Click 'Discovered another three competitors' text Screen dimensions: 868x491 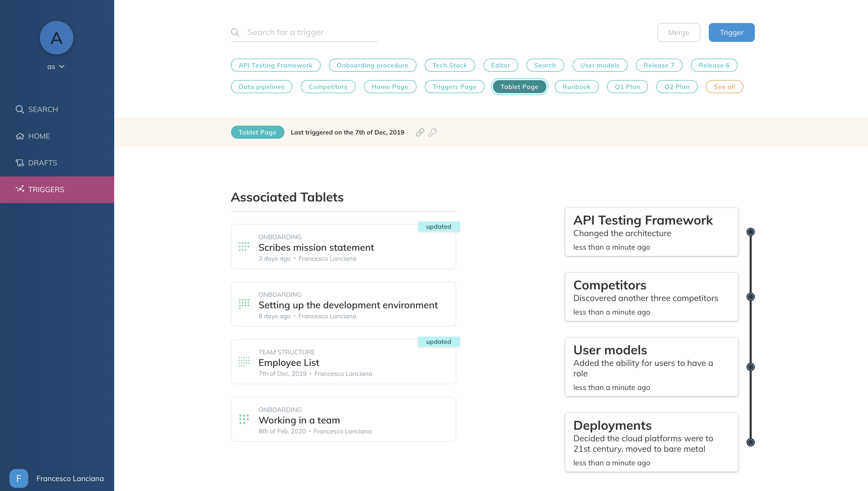point(646,298)
